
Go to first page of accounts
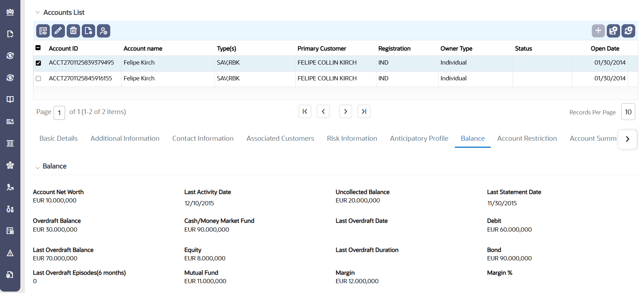[305, 112]
